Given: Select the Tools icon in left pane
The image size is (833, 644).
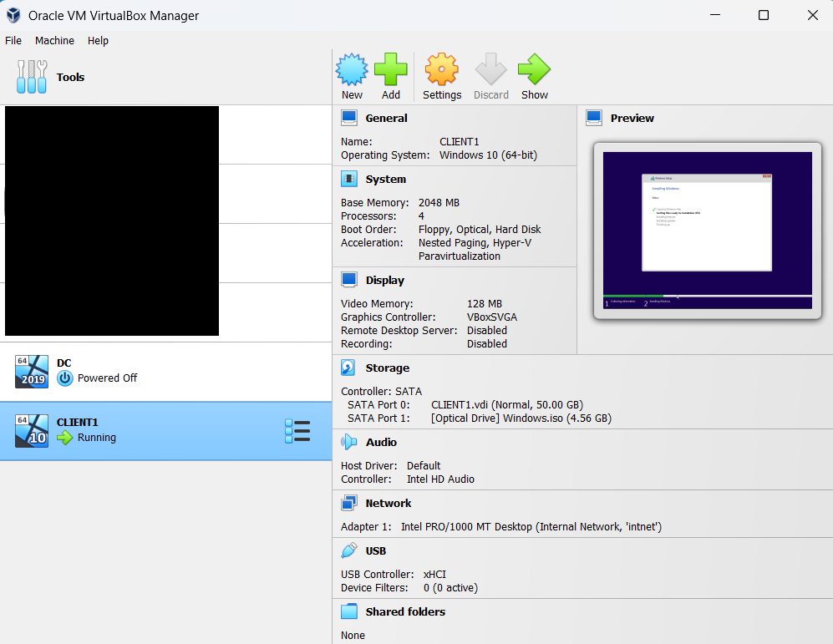Looking at the screenshot, I should pos(32,77).
